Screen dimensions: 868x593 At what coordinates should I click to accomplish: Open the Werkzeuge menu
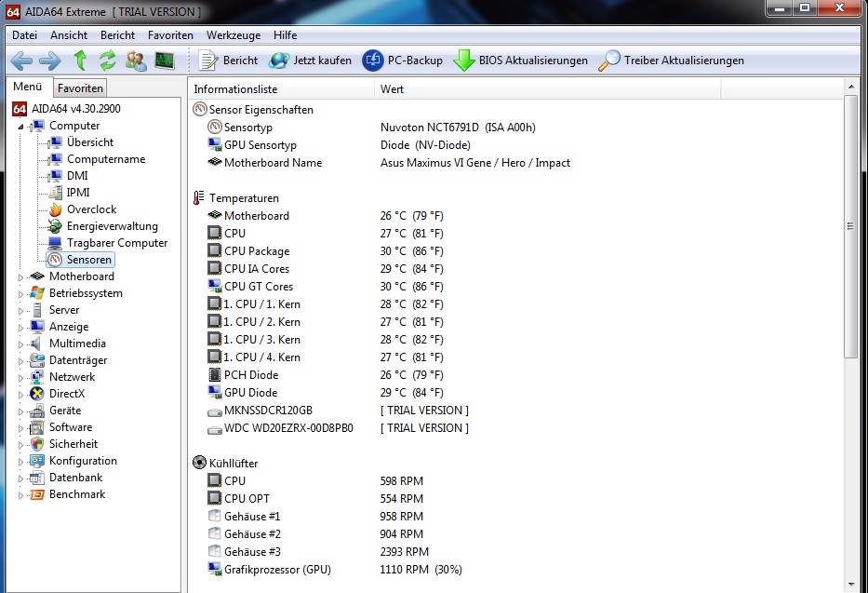(234, 34)
